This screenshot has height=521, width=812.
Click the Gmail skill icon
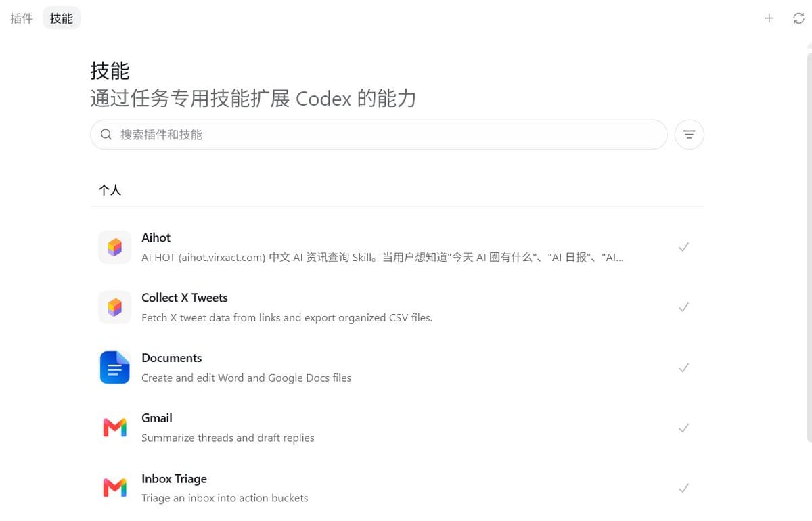114,428
